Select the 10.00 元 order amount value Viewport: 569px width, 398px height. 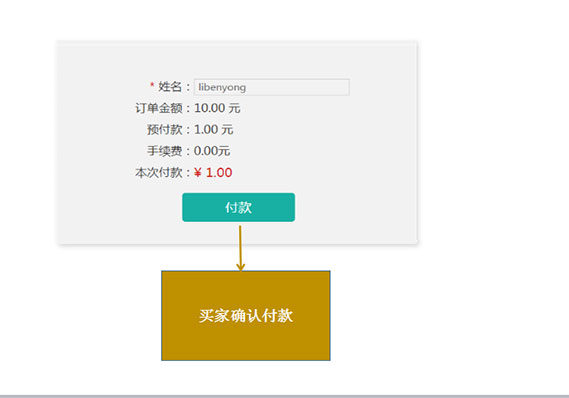coord(217,108)
